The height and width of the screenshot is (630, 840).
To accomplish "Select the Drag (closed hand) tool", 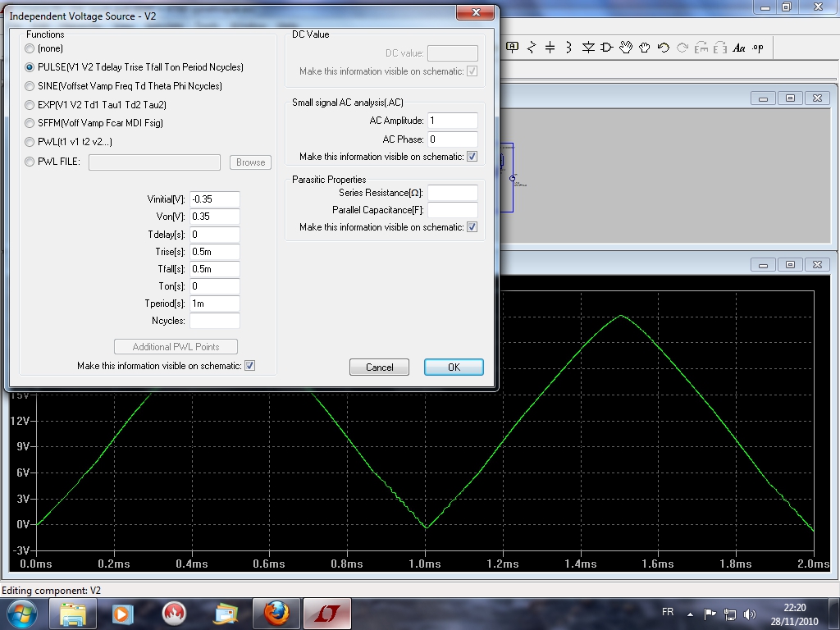I will [645, 48].
